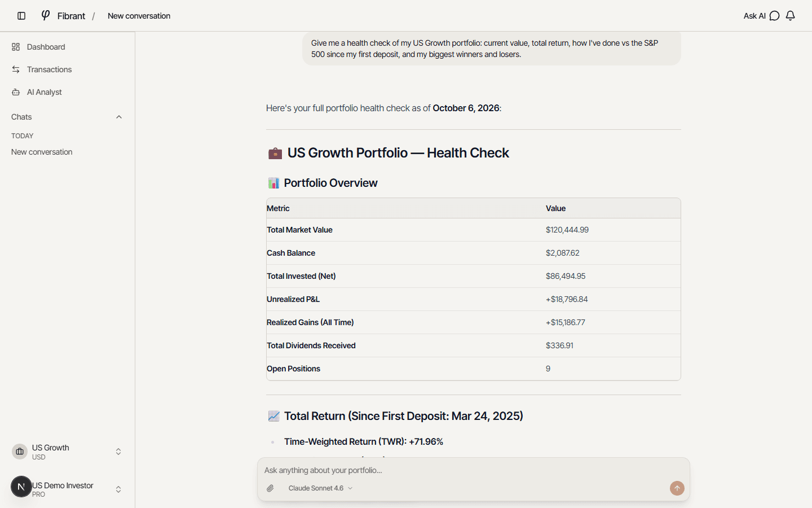Click the TODAY label in Chats
Viewport: 812px width, 508px height.
point(23,136)
